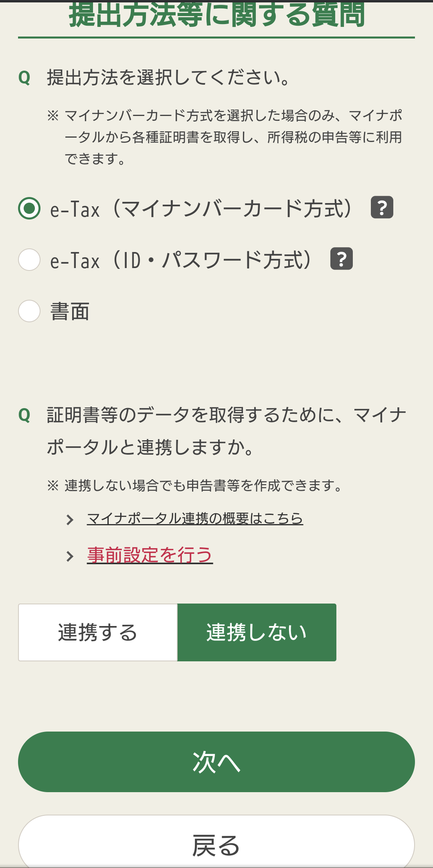The image size is (433, 868).
Task: Click the Q mark beside 証明書等のデータ question
Action: [x=24, y=415]
